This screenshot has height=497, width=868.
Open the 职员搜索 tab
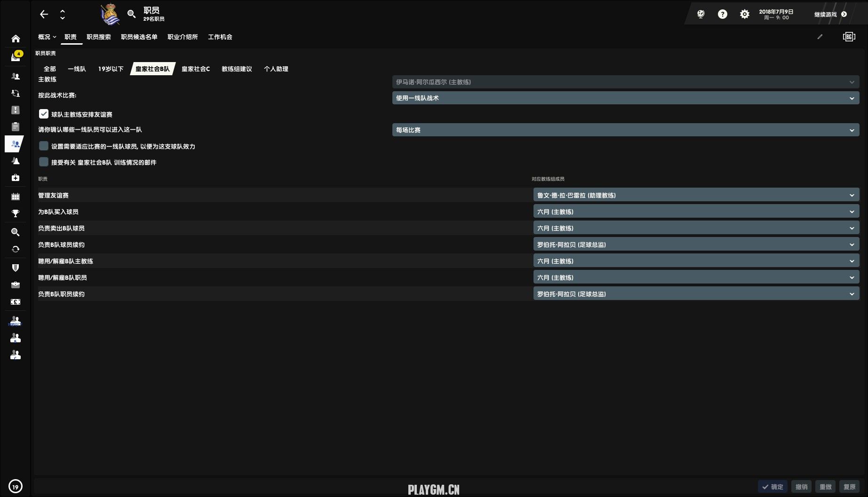pyautogui.click(x=99, y=37)
